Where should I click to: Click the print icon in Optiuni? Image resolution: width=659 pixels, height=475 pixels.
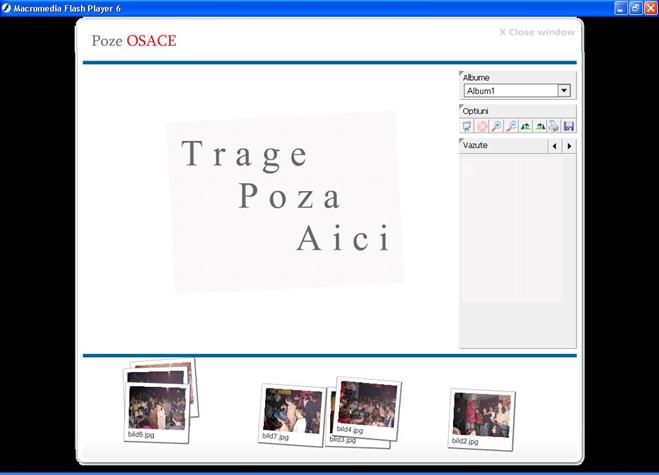(554, 127)
